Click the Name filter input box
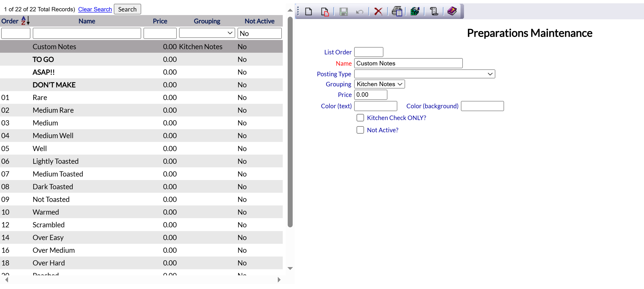Viewport: 644px width, 289px height. (87, 33)
